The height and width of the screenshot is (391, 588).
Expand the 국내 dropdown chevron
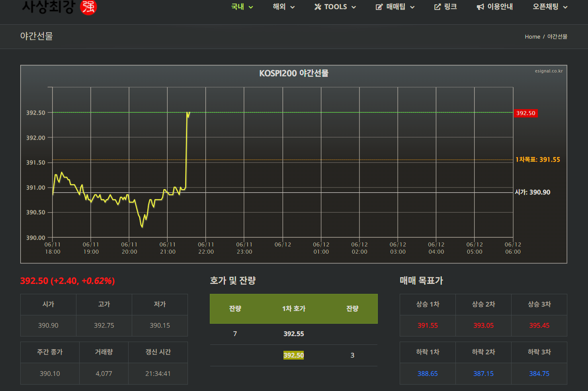pos(251,7)
